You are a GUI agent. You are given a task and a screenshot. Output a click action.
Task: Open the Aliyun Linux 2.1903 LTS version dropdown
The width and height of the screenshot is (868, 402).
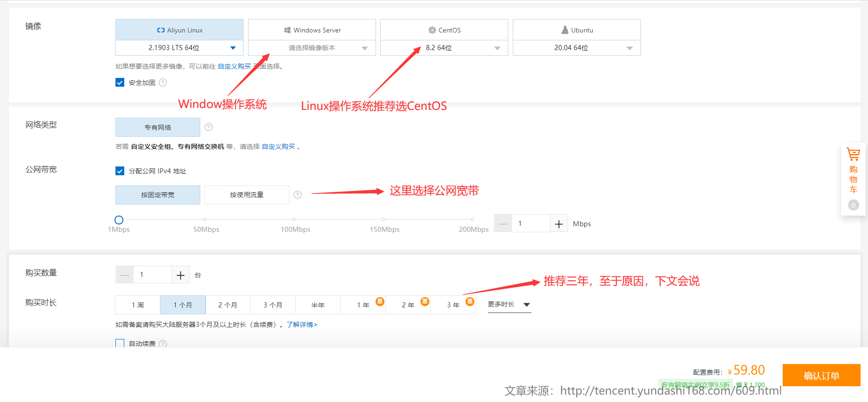click(179, 48)
